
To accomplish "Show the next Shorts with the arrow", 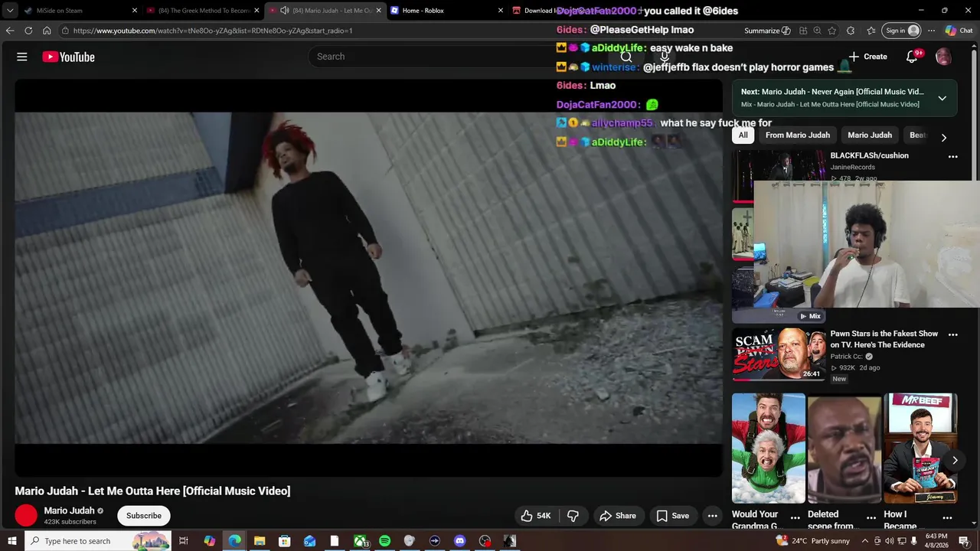I will tap(954, 461).
